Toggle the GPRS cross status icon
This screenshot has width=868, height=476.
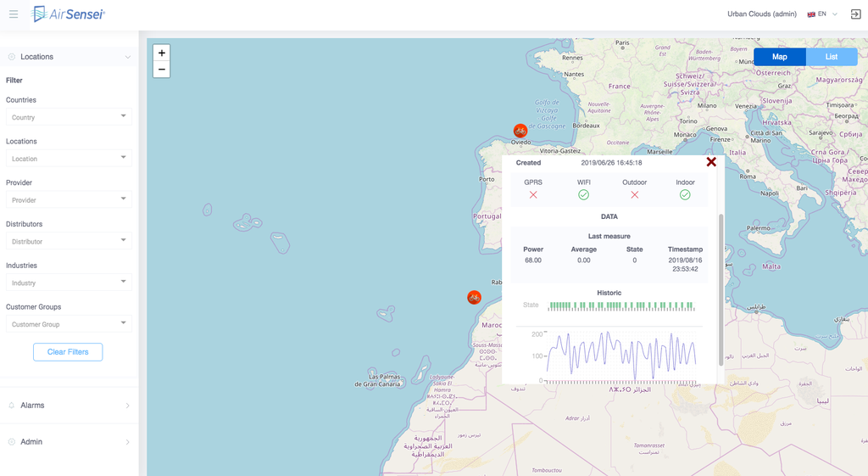(x=533, y=195)
